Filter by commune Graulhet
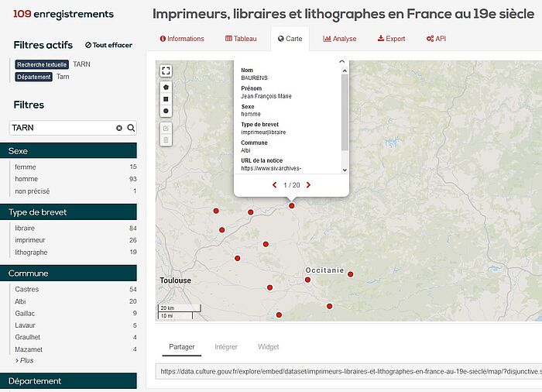Viewport: 542px width, 392px height. (x=75, y=337)
